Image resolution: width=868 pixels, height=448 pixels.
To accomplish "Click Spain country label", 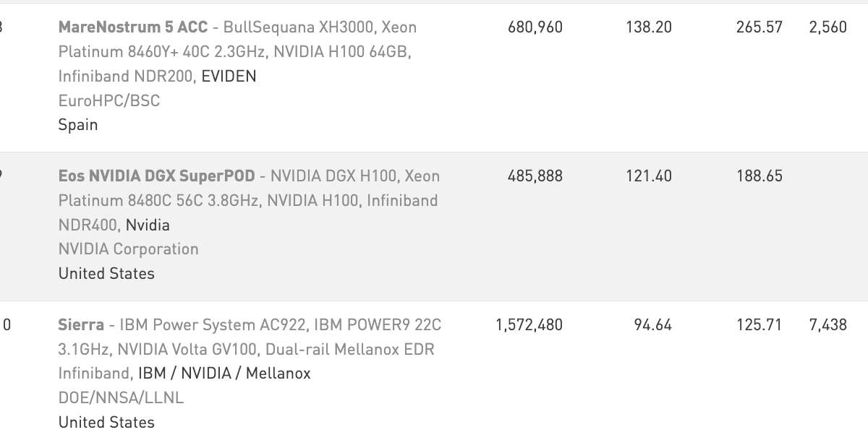I will click(x=78, y=125).
